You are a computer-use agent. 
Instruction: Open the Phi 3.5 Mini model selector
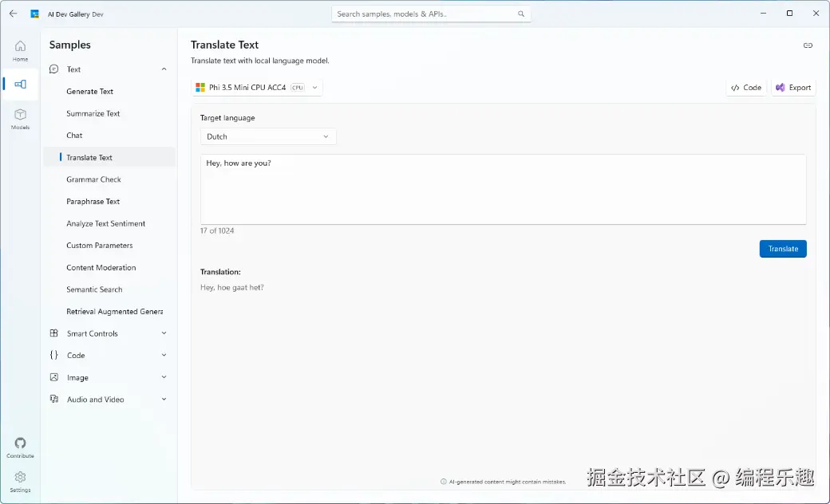tap(255, 88)
